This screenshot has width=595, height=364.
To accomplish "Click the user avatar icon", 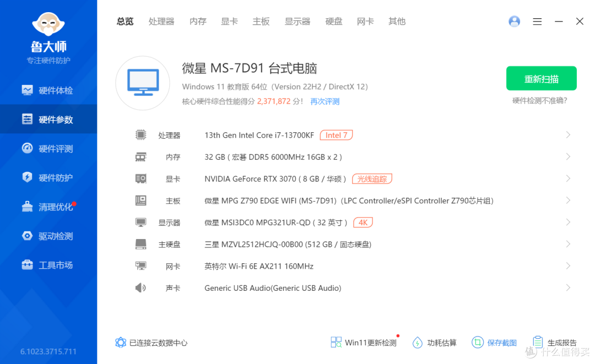I will click(514, 21).
